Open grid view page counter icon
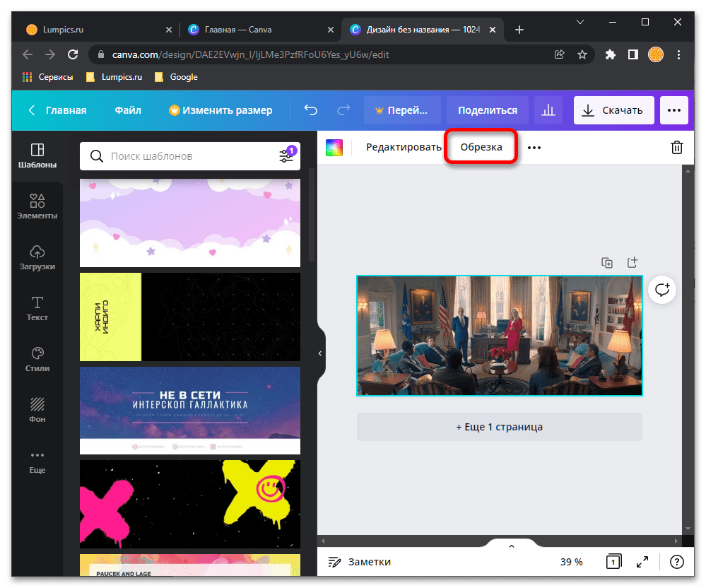The width and height of the screenshot is (706, 588). [x=613, y=561]
